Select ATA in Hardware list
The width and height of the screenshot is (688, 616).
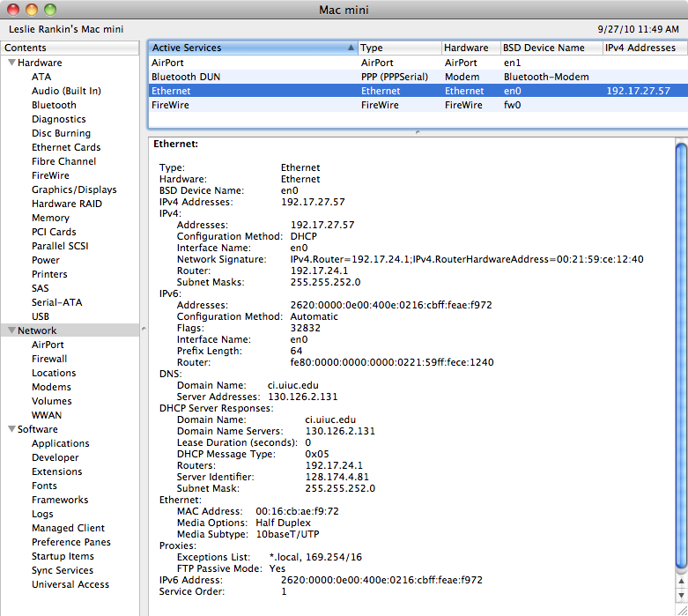[41, 77]
